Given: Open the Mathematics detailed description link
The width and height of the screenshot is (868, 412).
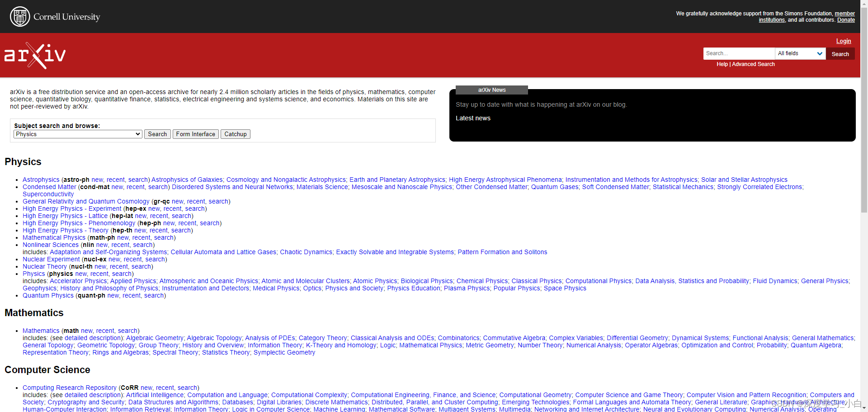Looking at the screenshot, I should 93,338.
